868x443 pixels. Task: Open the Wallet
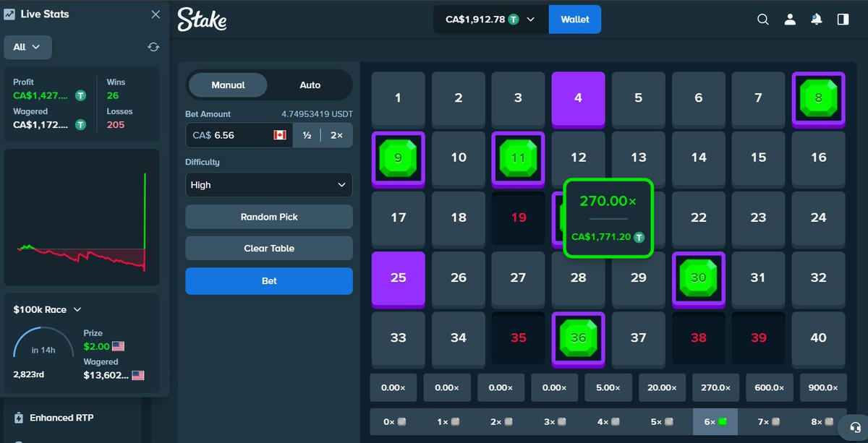pos(575,20)
